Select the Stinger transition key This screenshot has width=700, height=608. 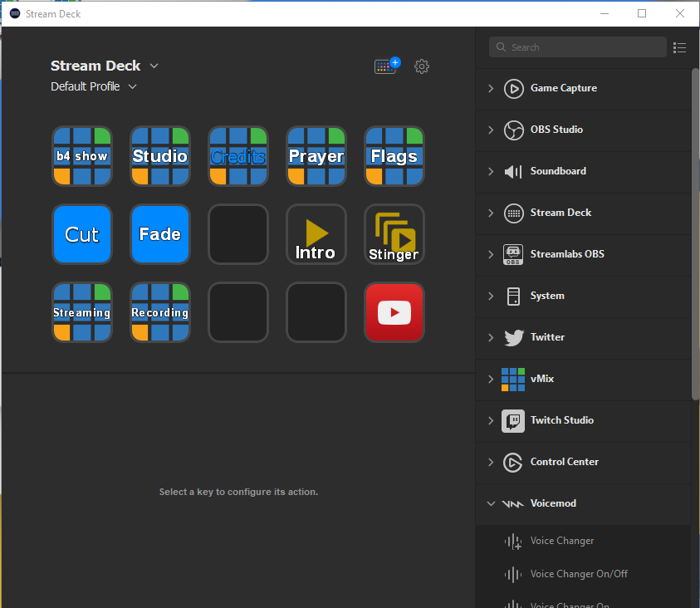[x=394, y=233]
